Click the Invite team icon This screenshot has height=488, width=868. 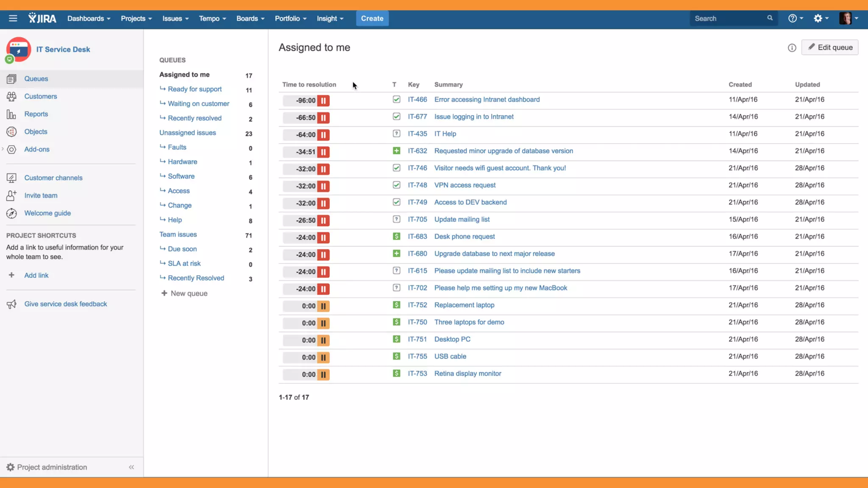pyautogui.click(x=11, y=196)
